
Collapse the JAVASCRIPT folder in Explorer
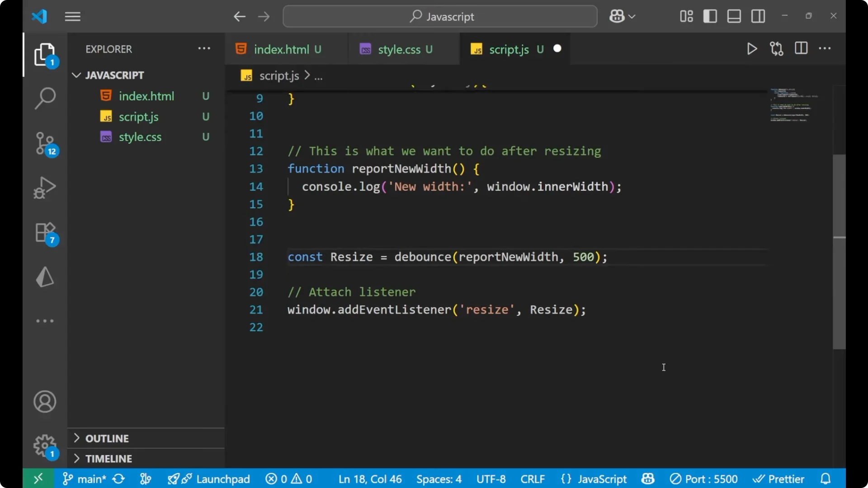76,75
